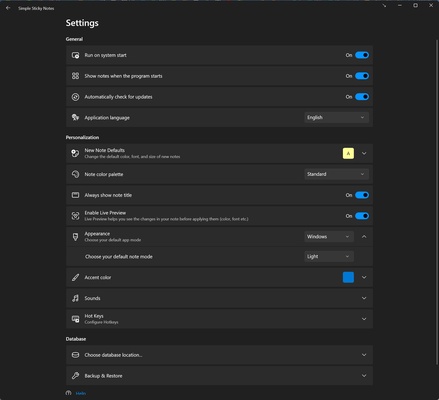Click the Application language icon

click(76, 118)
